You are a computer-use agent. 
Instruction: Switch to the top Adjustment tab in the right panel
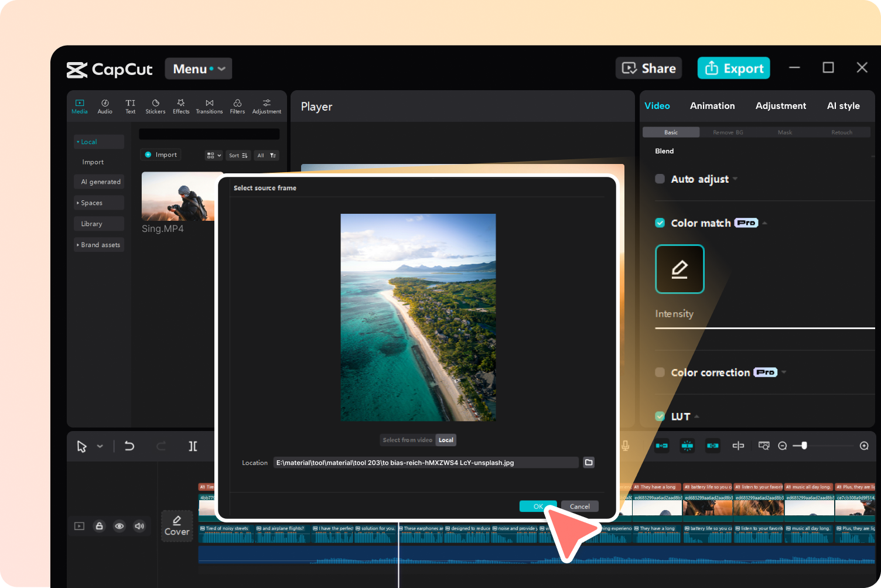(781, 106)
